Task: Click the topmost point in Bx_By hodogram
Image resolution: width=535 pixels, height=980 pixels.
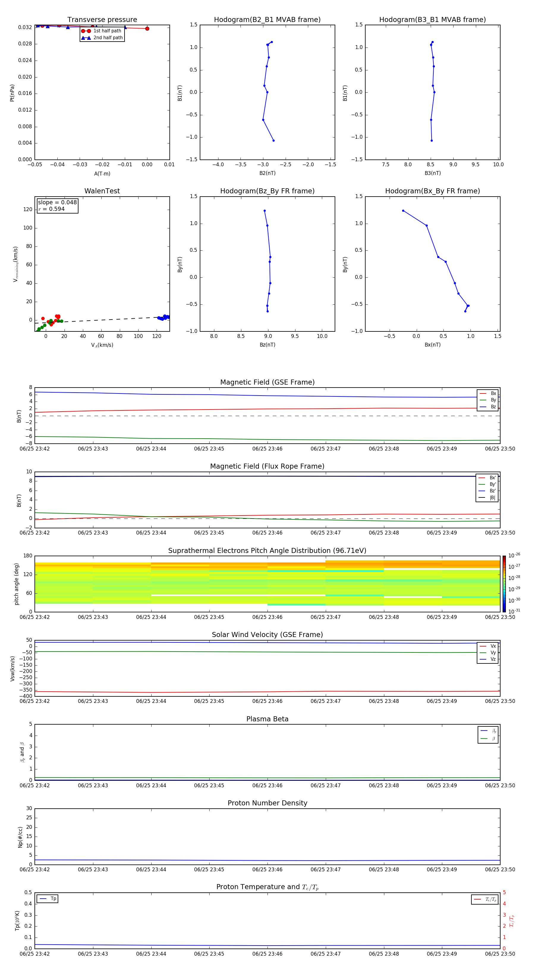Action: [x=403, y=211]
